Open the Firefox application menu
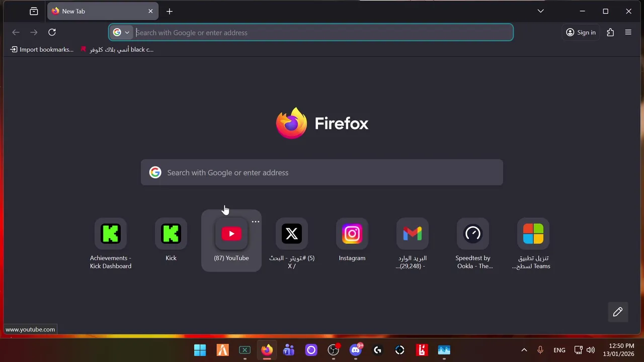This screenshot has width=644, height=362. click(628, 32)
